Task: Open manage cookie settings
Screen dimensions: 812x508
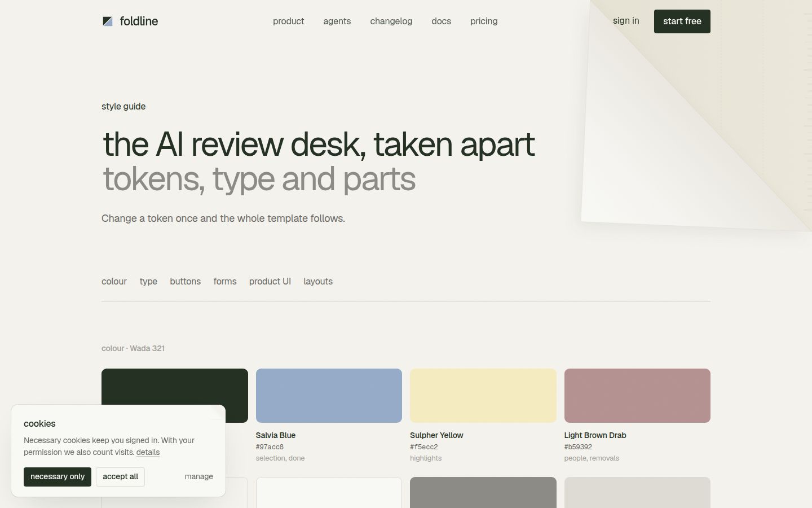Action: [x=198, y=477]
